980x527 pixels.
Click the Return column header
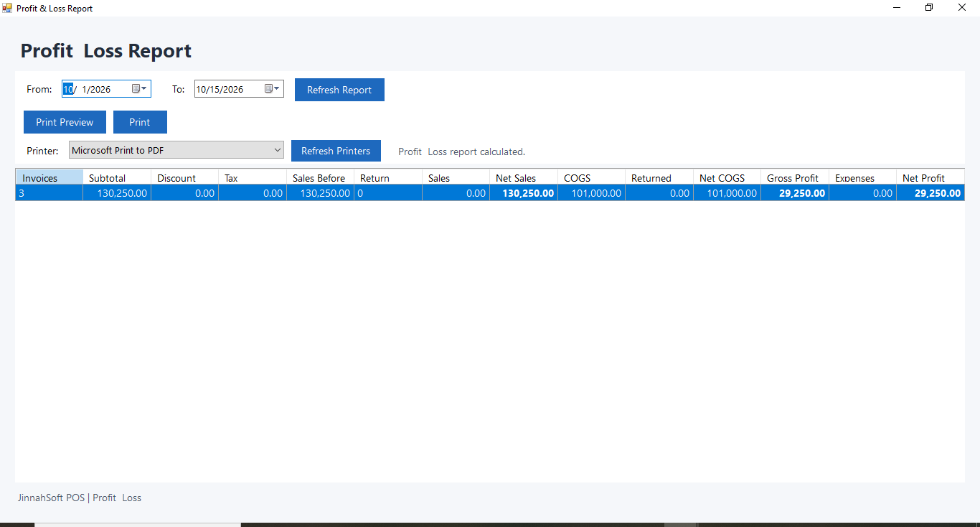[388, 177]
